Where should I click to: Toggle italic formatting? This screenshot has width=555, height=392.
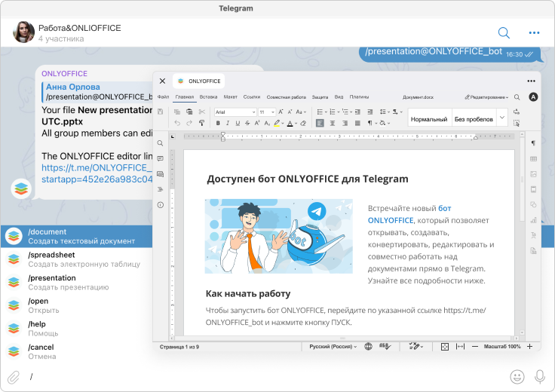tap(228, 123)
